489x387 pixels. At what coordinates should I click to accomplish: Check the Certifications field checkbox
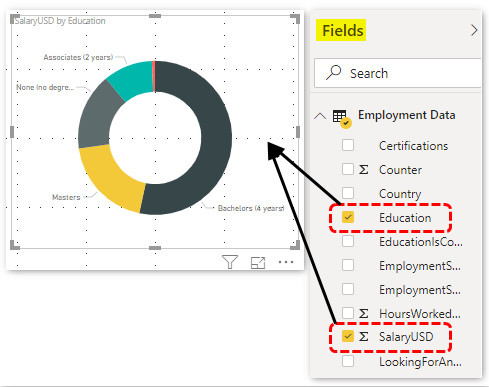tap(348, 145)
